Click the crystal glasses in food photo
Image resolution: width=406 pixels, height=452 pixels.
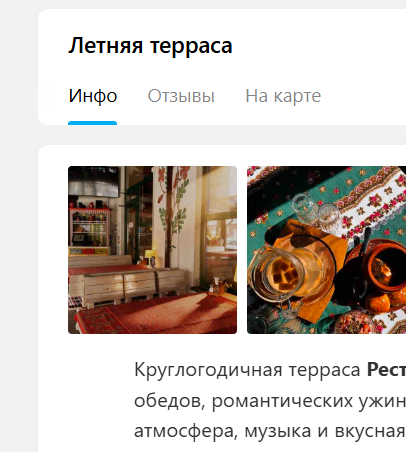point(315,213)
